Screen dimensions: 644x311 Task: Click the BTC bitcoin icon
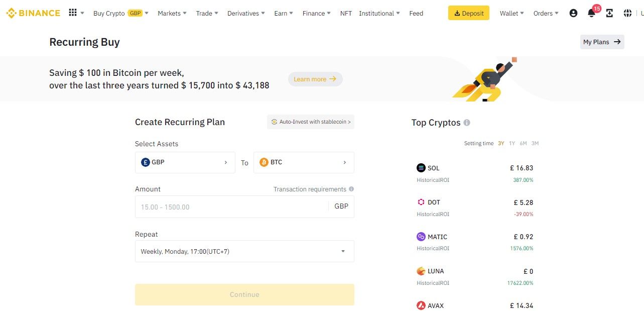click(x=264, y=162)
